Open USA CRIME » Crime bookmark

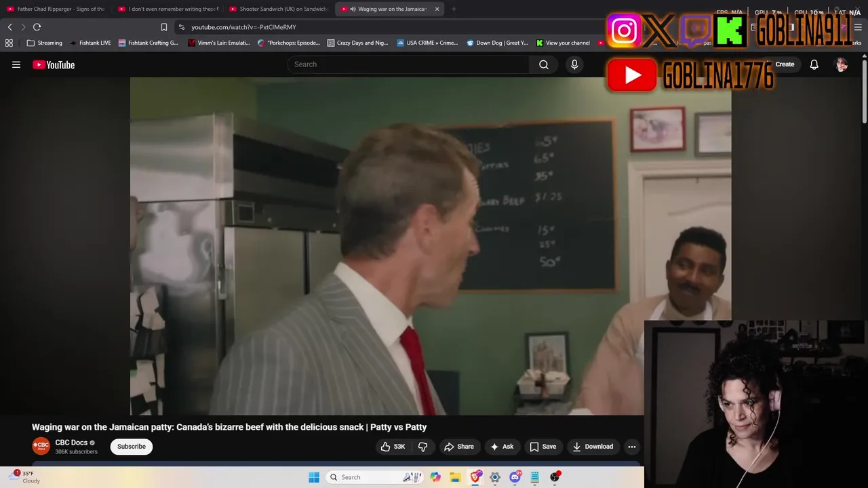pos(427,43)
